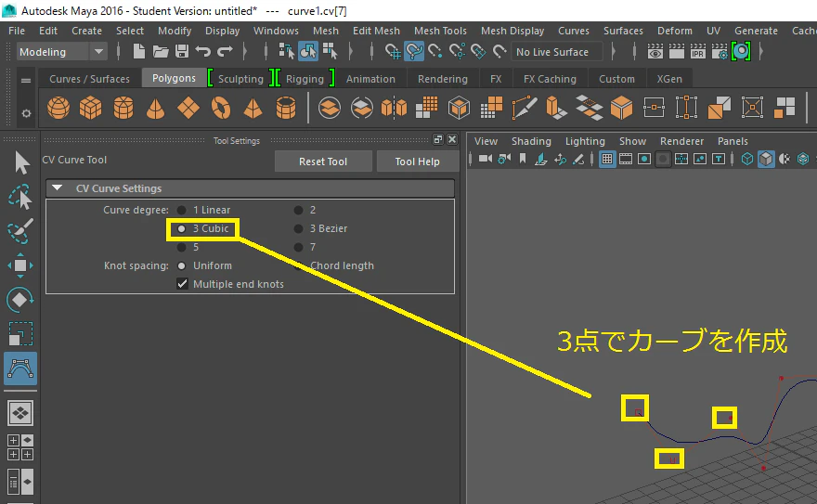Activate the Scale tool
817x504 pixels.
[x=20, y=334]
